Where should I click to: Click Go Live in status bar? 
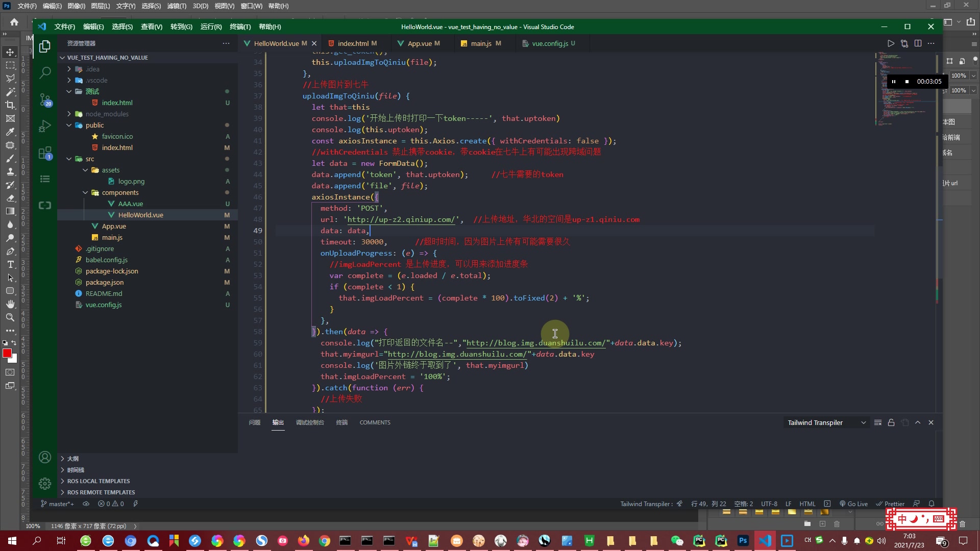[853, 504]
